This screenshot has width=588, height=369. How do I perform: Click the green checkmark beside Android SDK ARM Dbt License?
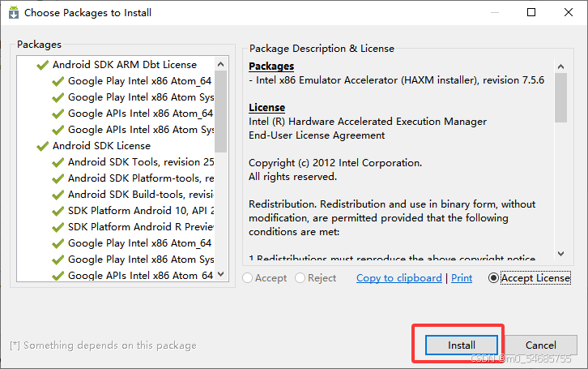tap(42, 65)
